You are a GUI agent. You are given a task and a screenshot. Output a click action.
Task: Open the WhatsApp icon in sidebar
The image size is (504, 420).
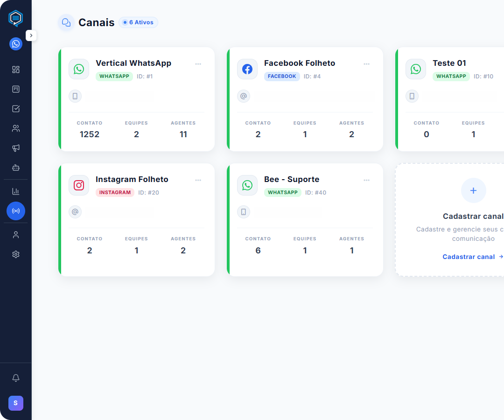point(16,44)
